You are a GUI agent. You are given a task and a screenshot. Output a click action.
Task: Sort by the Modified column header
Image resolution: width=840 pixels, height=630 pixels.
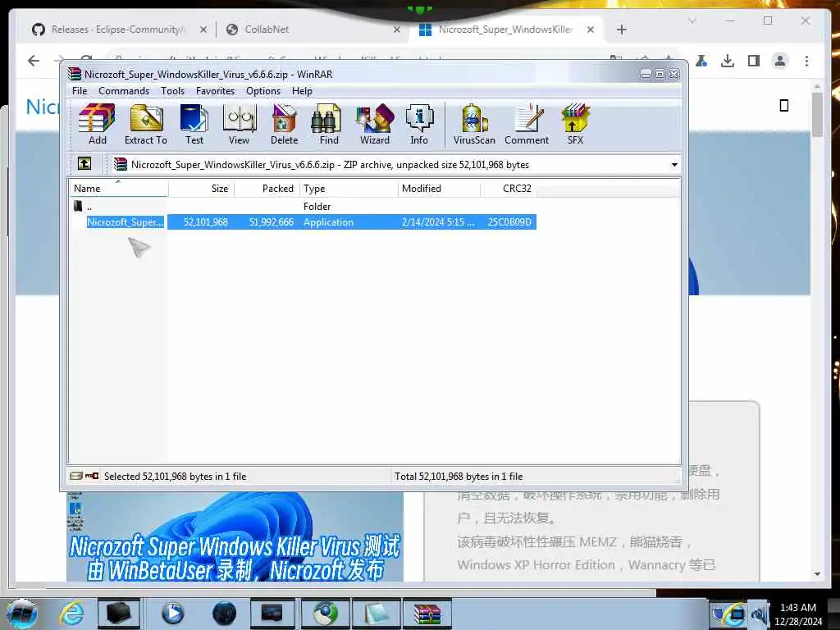point(440,189)
